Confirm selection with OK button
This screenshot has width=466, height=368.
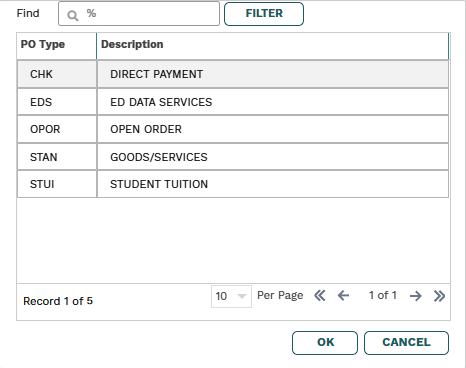click(x=325, y=343)
